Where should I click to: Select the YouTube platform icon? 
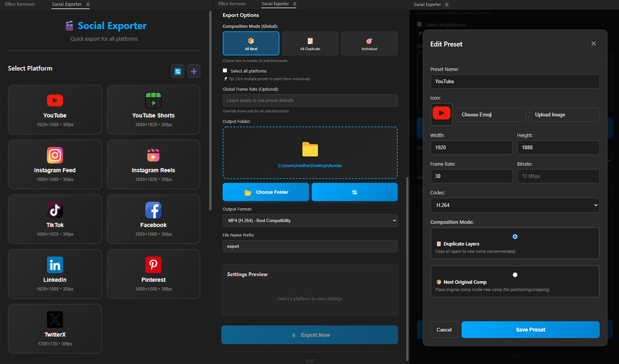point(55,100)
